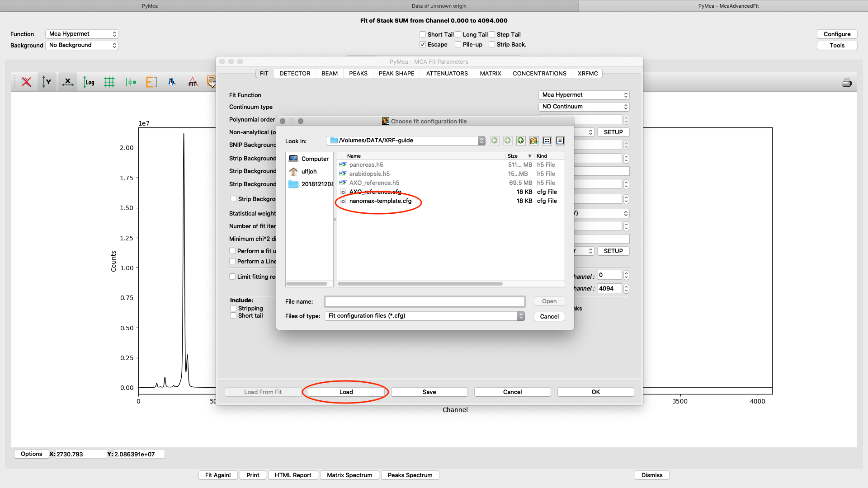
Task: Select Computer in the sidebar
Action: 309,159
